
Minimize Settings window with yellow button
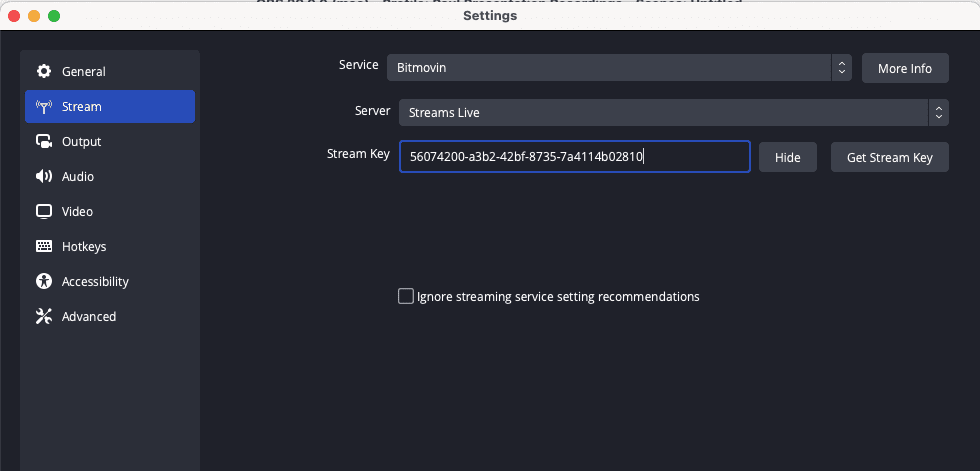34,16
